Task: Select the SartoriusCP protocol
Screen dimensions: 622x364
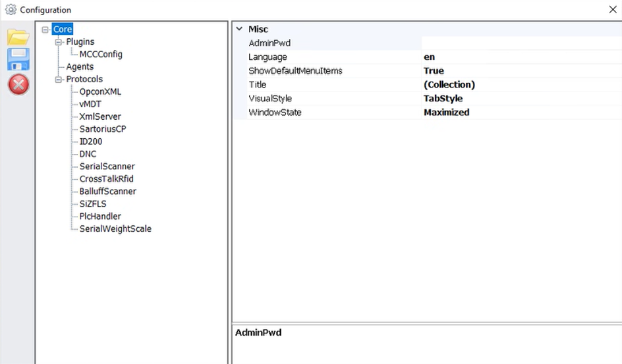Action: (102, 129)
